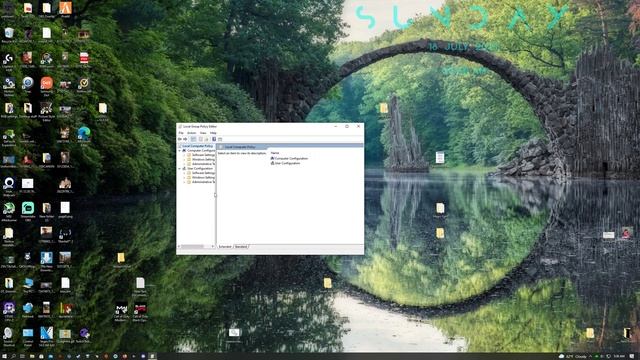This screenshot has width=640, height=360.
Task: Expand Software Settings under Computer Configuration
Action: [184, 155]
